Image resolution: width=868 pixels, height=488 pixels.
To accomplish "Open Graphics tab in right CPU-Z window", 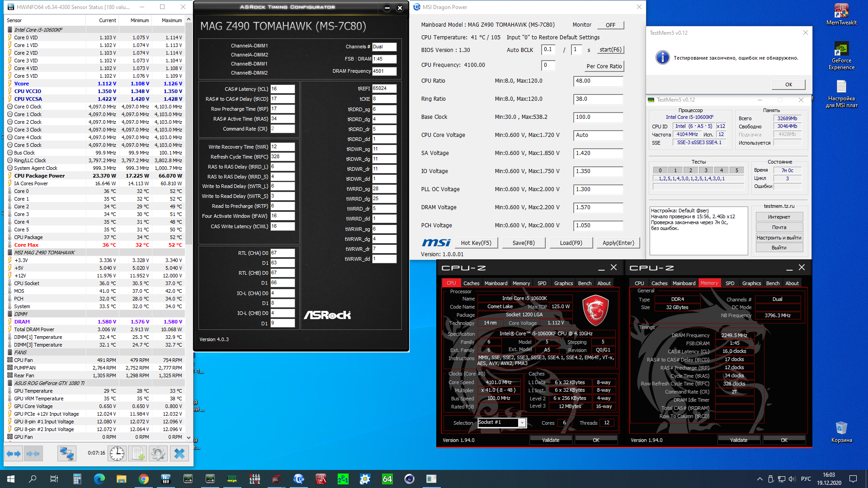I will click(751, 283).
